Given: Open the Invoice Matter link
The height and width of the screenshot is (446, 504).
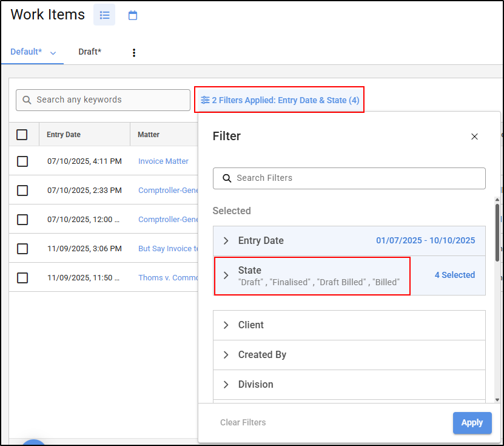Looking at the screenshot, I should point(163,161).
